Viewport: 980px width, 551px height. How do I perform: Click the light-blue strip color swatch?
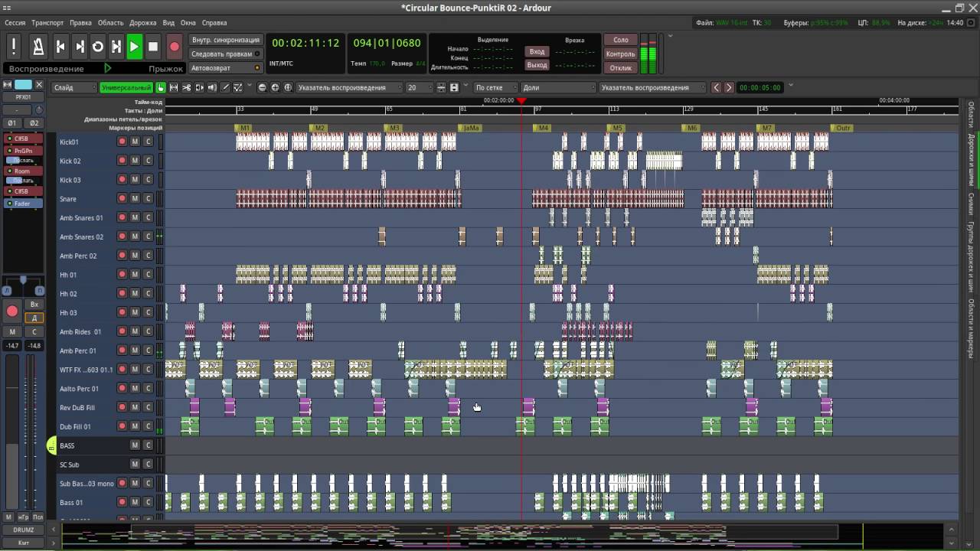[23, 85]
